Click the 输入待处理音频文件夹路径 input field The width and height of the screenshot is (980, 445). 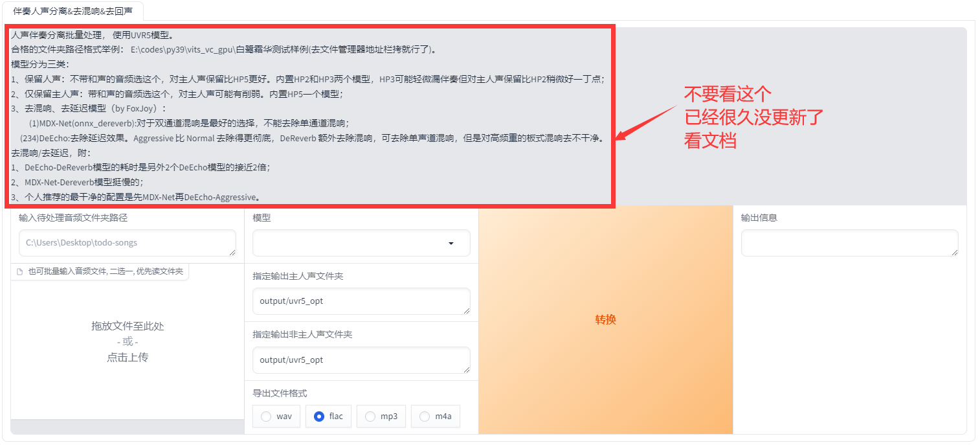[128, 243]
